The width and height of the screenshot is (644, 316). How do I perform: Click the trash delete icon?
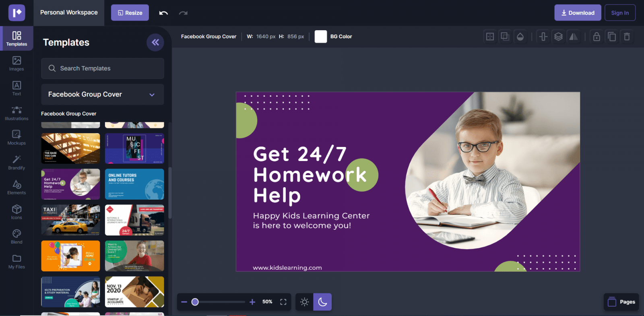tap(627, 37)
